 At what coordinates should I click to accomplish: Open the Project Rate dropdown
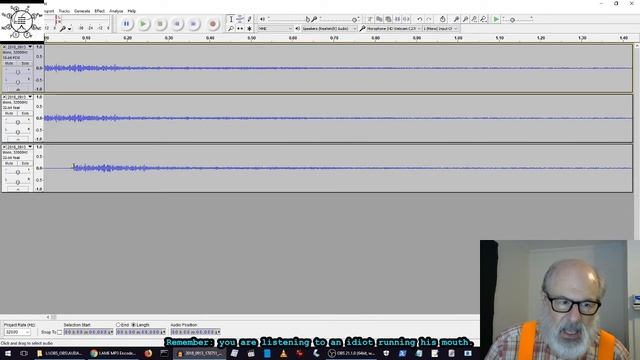(x=17, y=332)
